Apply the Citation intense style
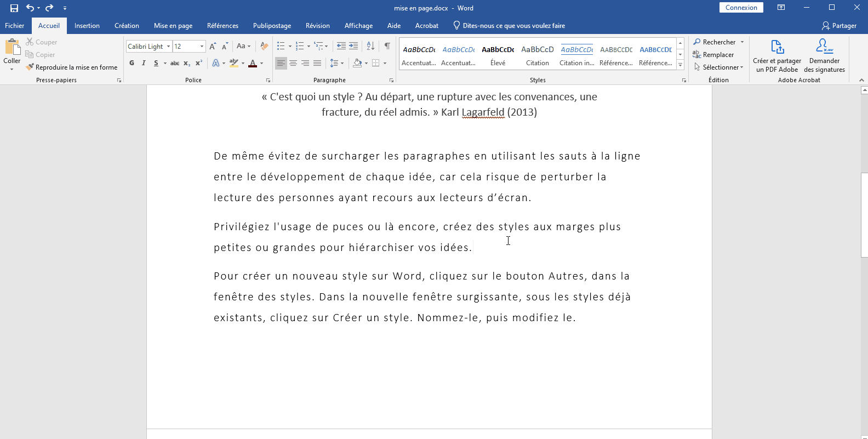This screenshot has height=439, width=868. 577,55
